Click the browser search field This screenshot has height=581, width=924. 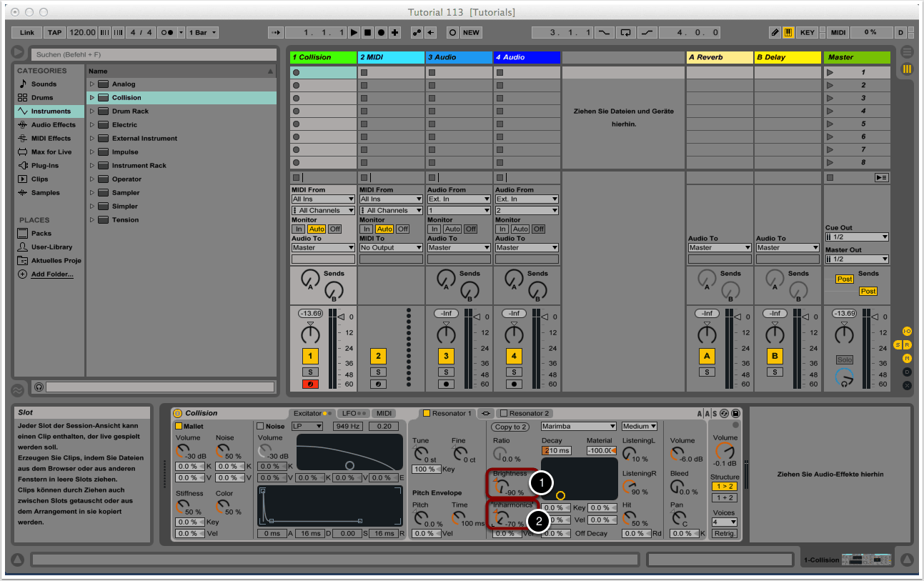click(154, 54)
